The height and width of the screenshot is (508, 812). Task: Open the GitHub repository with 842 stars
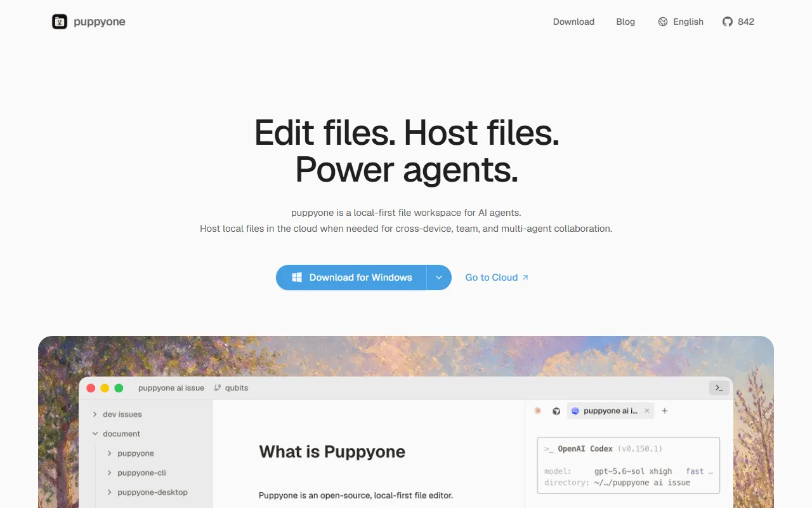pyautogui.click(x=738, y=22)
